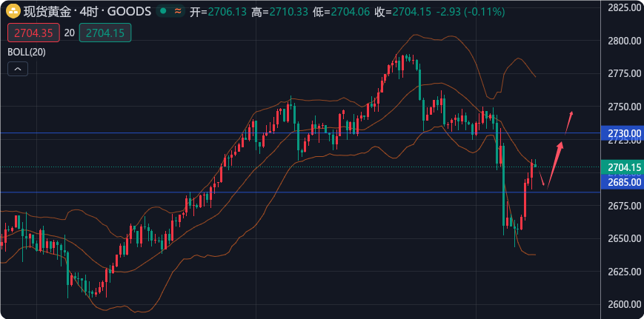The height and width of the screenshot is (319, 644).
Task: Click the 2650.00 price axis label
Action: click(624, 238)
